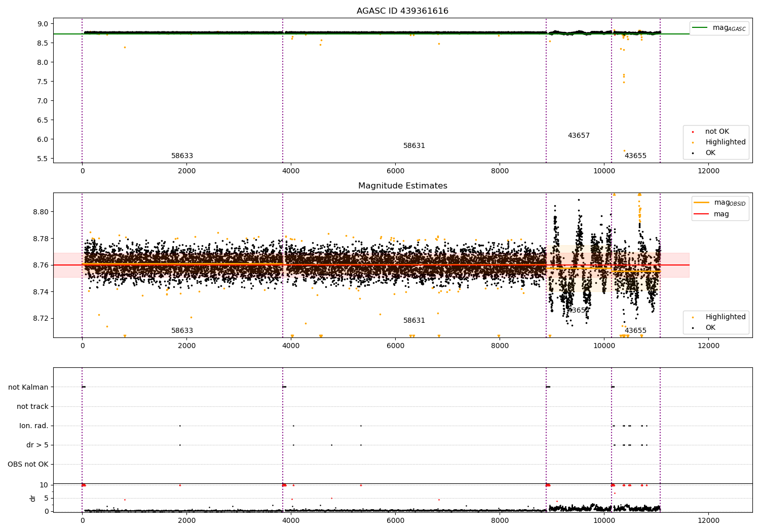Click y-axis tick 7.0 in top plot
Screen dimensions: 760x532
pos(44,101)
